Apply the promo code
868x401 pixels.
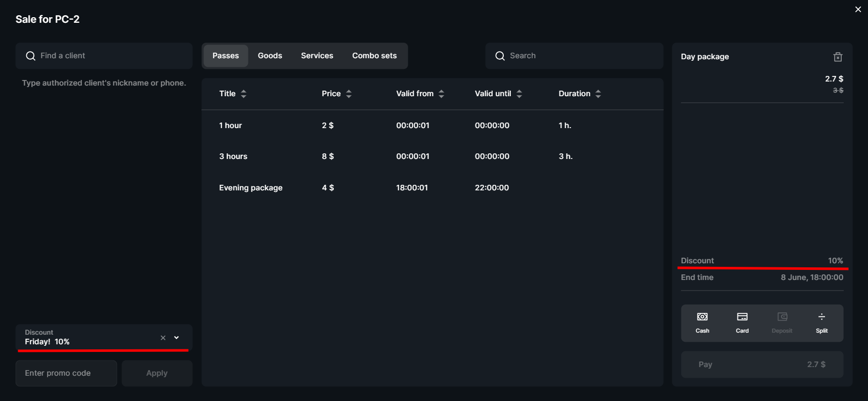pos(157,373)
